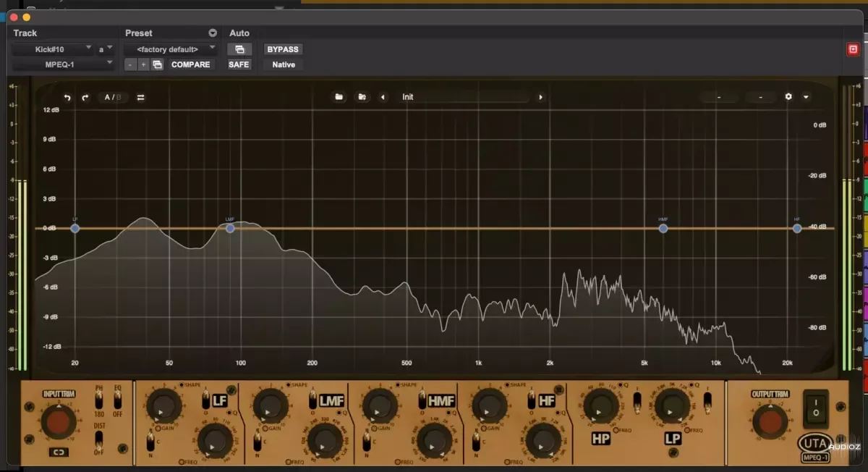Click the Init preset name field

point(463,97)
